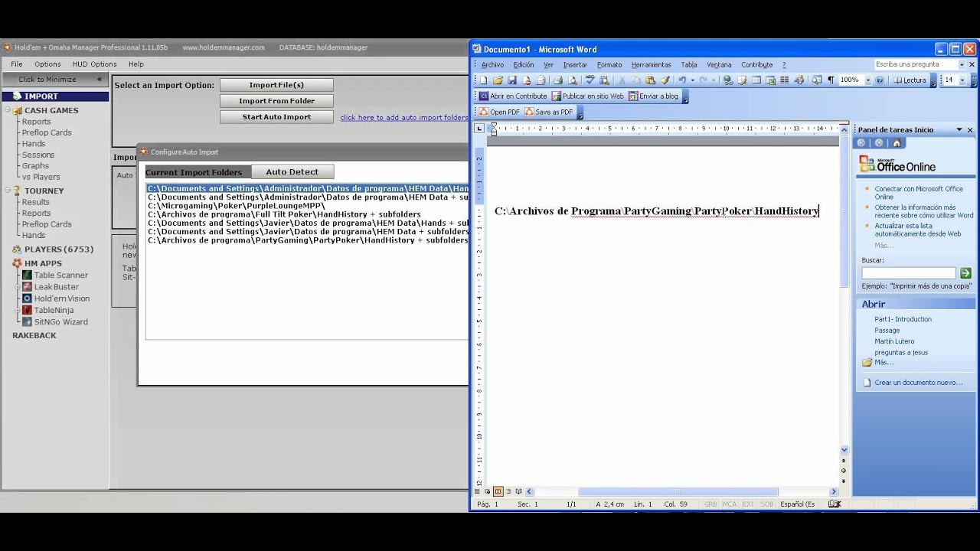This screenshot has height=551, width=980.
Task: Click the Save floppy disk icon in Word
Action: [512, 80]
